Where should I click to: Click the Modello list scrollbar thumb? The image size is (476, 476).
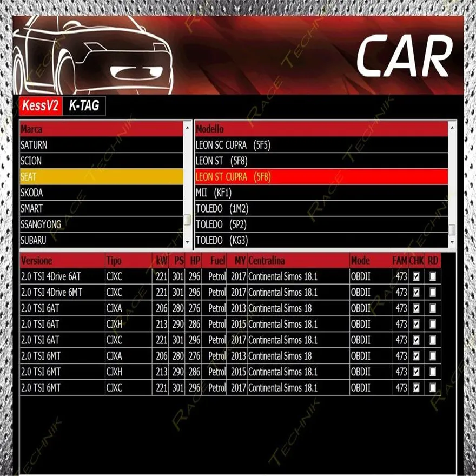click(x=452, y=229)
